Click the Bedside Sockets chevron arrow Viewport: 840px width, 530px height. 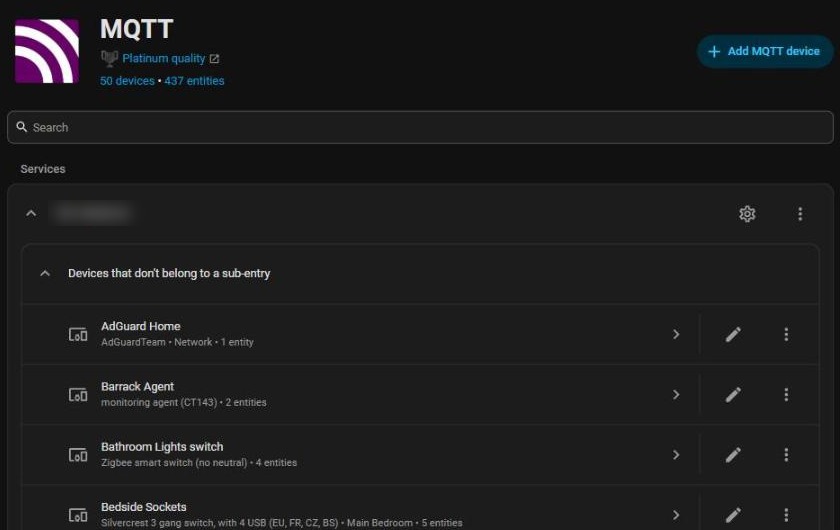tap(676, 515)
